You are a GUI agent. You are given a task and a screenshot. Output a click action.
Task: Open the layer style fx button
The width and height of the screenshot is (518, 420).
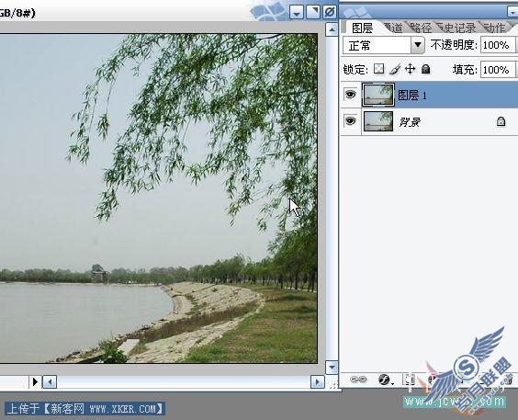click(x=385, y=380)
